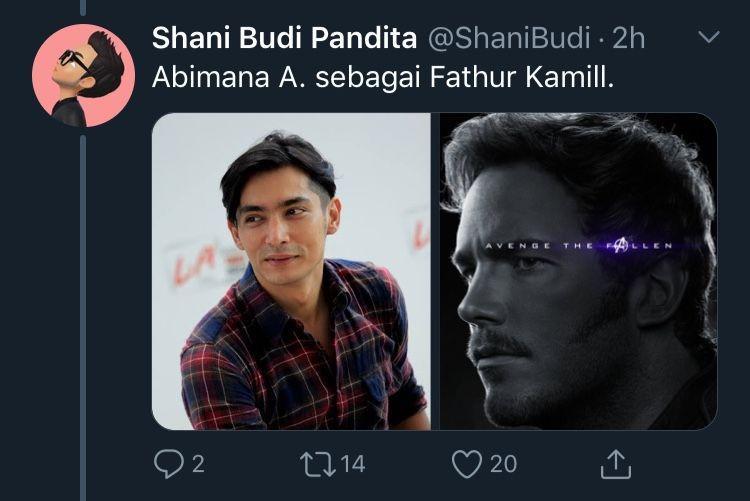Click the tweet text mentioning Fathur Kamill
Screen dimensions: 750x501
point(383,77)
